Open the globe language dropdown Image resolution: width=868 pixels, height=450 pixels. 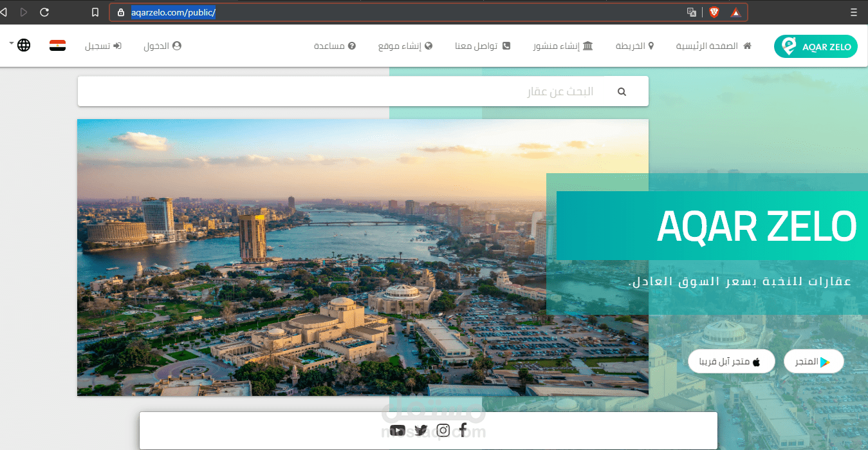tap(21, 45)
